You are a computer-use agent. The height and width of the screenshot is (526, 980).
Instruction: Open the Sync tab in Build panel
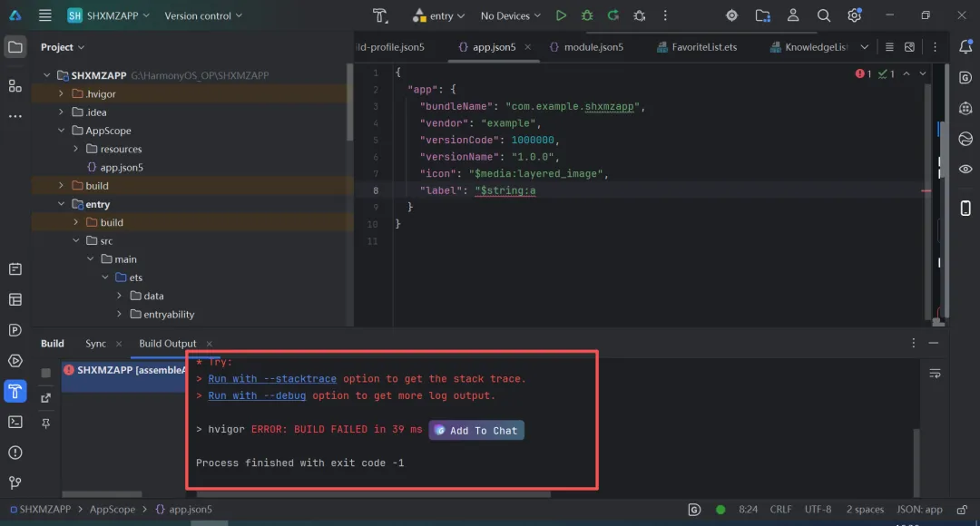point(95,344)
